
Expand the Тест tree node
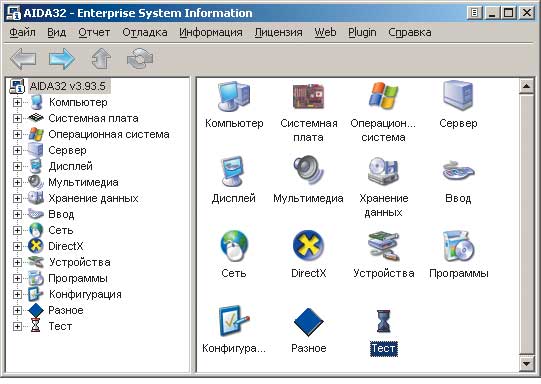pos(17,326)
